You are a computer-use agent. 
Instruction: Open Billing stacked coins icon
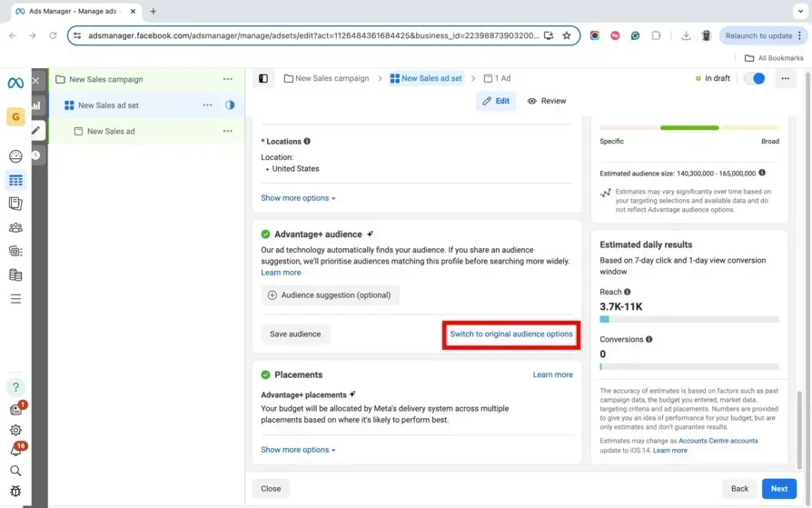click(15, 274)
